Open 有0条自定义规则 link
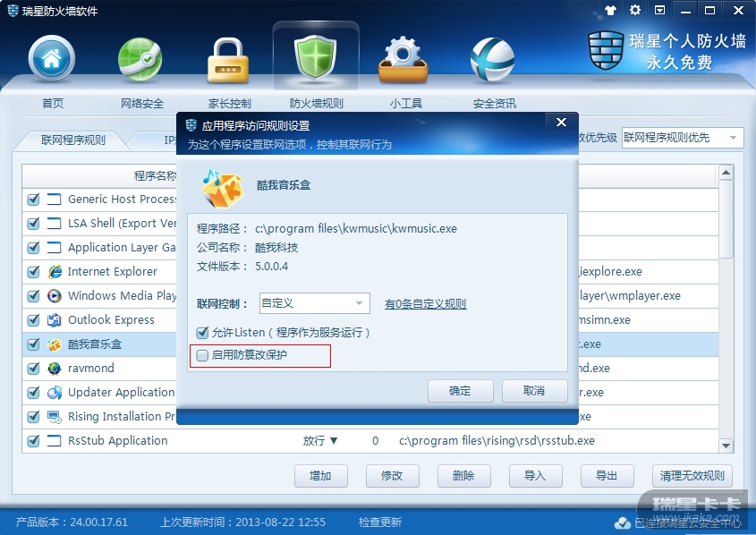 (425, 303)
